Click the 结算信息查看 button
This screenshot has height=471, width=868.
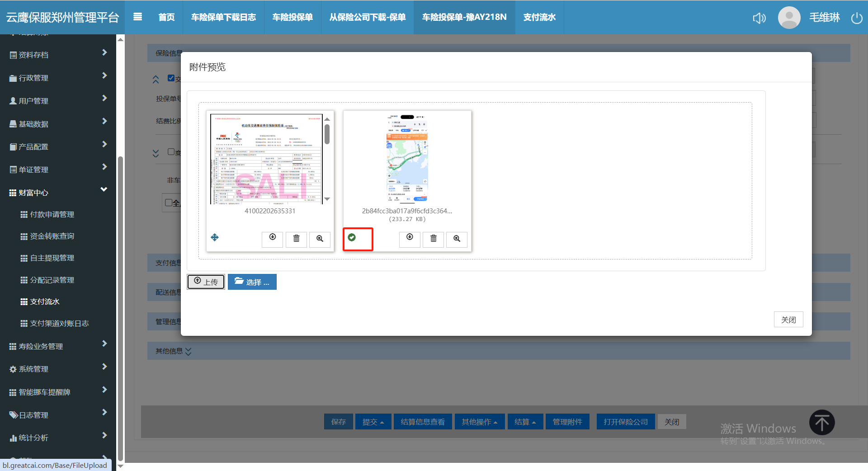pyautogui.click(x=423, y=422)
